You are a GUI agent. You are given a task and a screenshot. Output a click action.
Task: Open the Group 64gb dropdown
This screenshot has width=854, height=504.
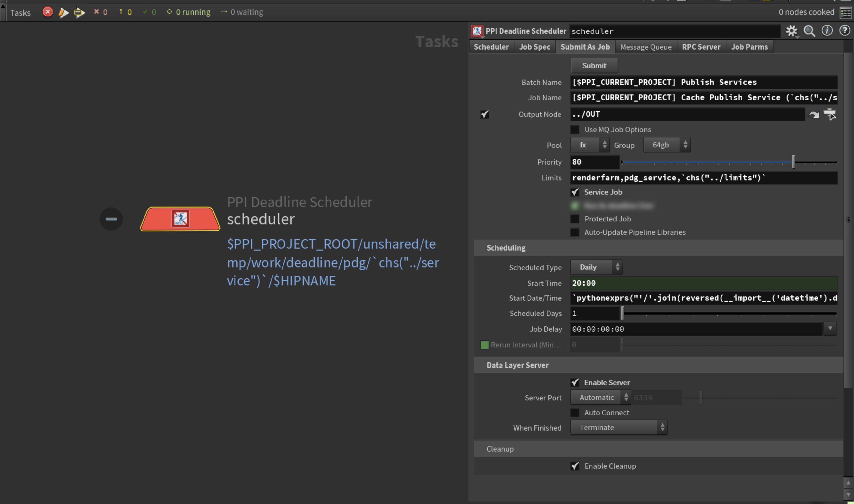click(x=667, y=145)
